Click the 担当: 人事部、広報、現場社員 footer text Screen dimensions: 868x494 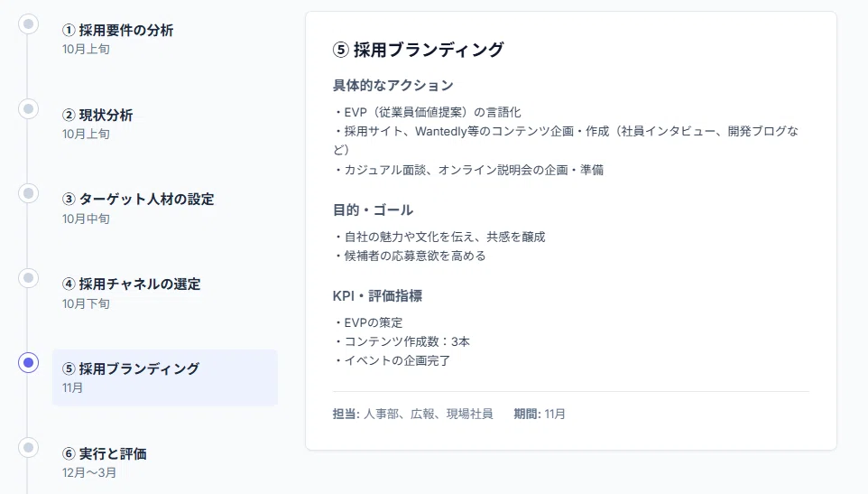click(412, 414)
